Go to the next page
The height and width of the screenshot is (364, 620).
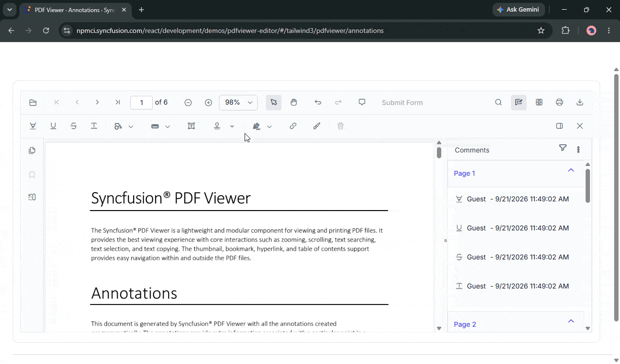pyautogui.click(x=97, y=103)
